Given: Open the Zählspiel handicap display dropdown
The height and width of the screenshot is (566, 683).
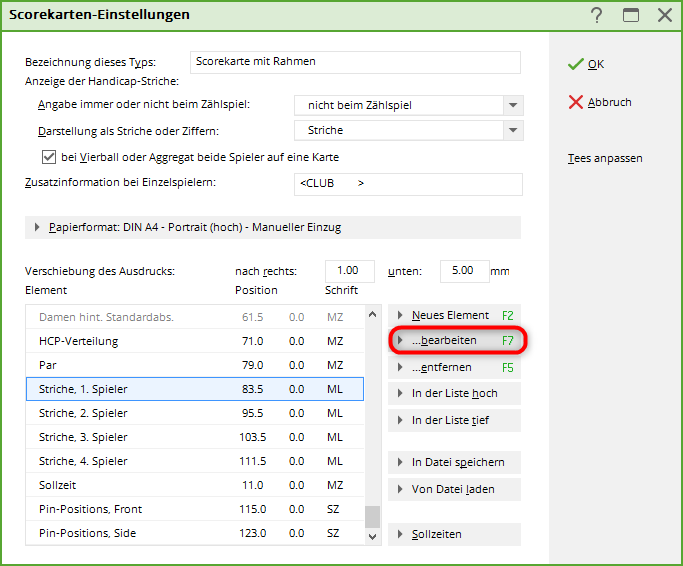Looking at the screenshot, I should [x=513, y=105].
